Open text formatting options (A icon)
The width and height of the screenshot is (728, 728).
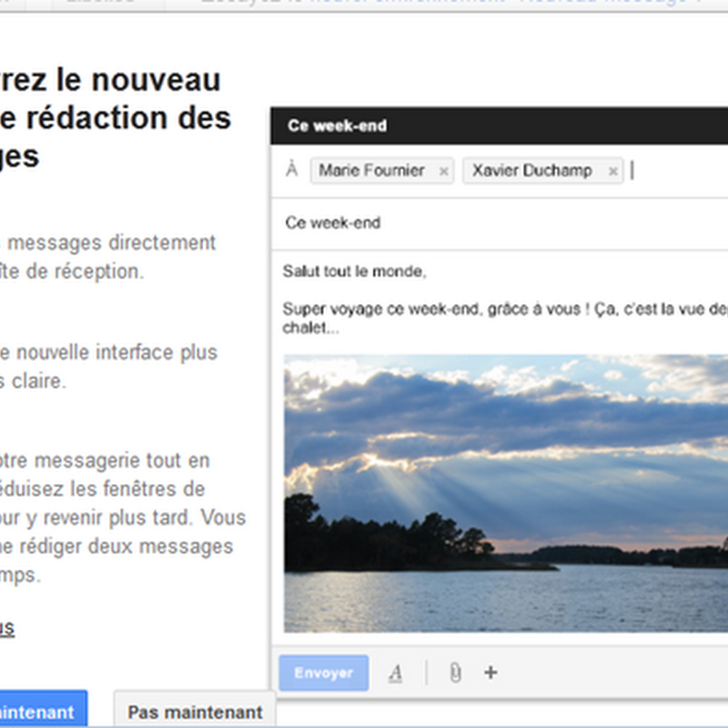(396, 672)
